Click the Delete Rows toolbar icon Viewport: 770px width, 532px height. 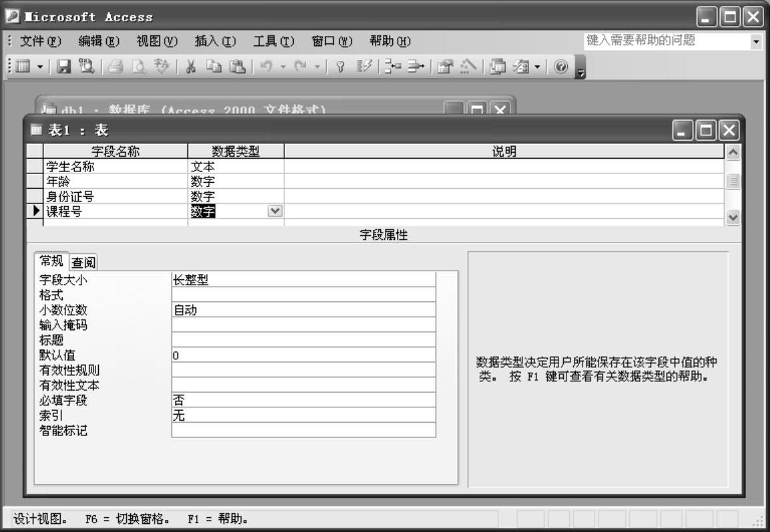pos(416,66)
